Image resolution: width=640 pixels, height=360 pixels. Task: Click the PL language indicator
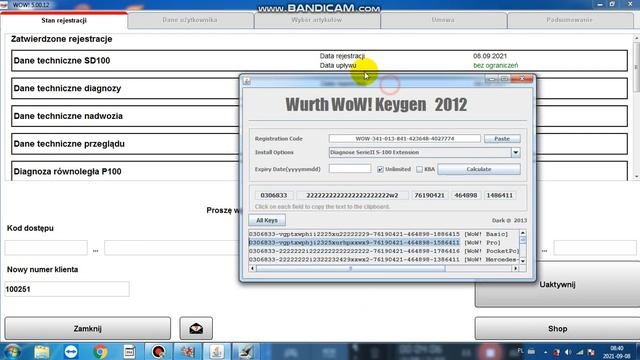(520, 351)
